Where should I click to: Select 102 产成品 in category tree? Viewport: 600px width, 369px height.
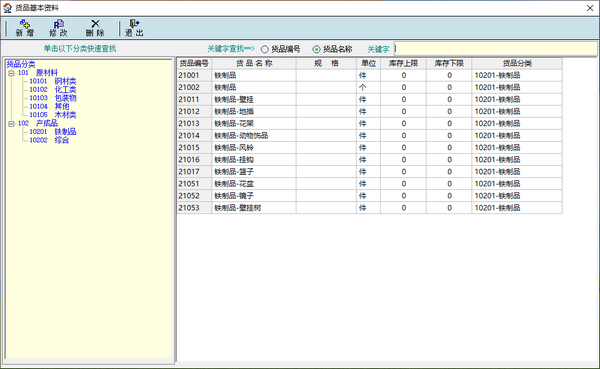tap(38, 123)
